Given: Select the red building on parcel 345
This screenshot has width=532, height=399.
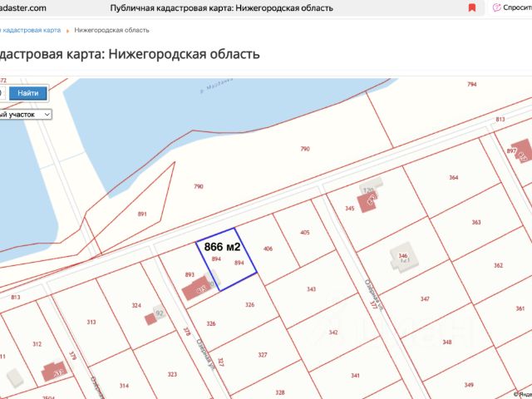Looking at the screenshot, I should click(367, 202).
